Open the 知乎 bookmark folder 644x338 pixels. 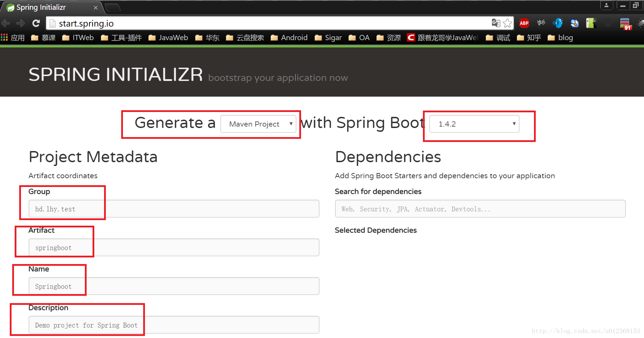click(x=529, y=38)
